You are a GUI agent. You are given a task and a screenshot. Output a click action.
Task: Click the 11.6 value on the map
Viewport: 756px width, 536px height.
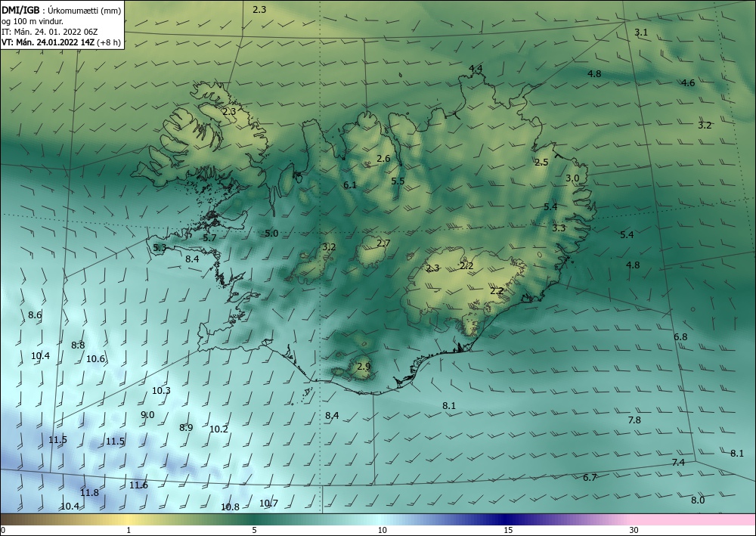[x=138, y=485]
